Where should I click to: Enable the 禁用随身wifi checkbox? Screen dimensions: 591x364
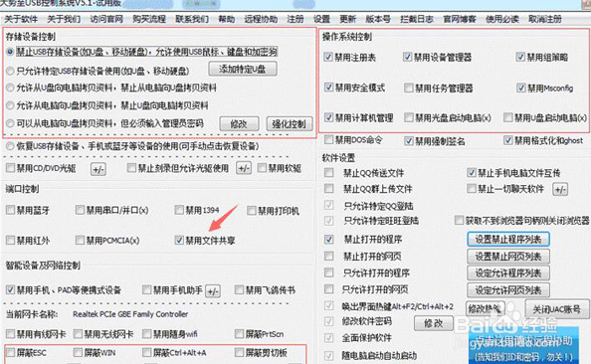147,334
